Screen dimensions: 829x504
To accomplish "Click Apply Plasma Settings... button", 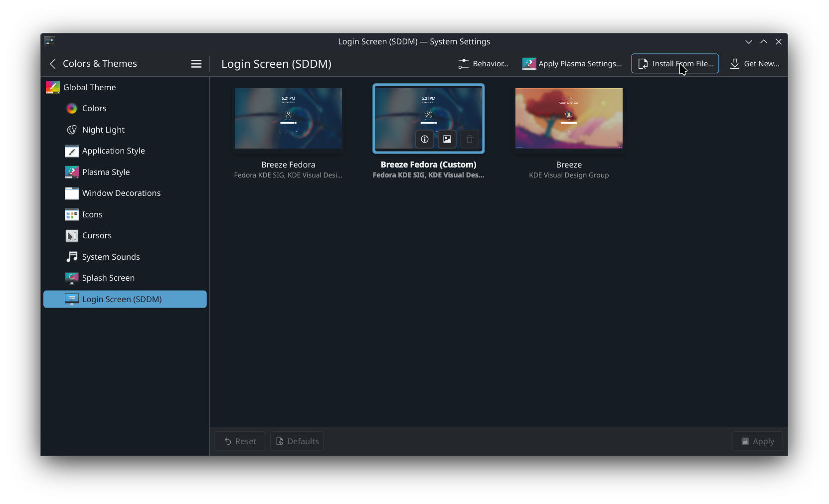I will click(572, 64).
